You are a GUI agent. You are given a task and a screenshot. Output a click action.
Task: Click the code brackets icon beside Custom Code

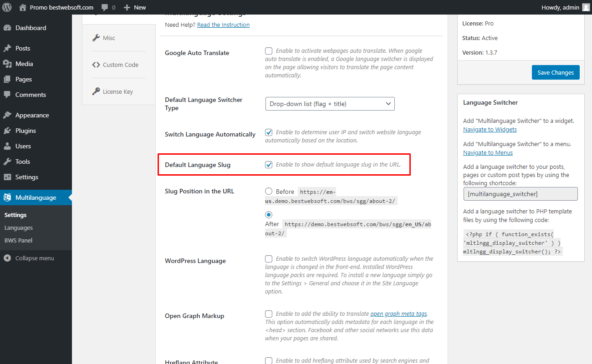click(96, 65)
